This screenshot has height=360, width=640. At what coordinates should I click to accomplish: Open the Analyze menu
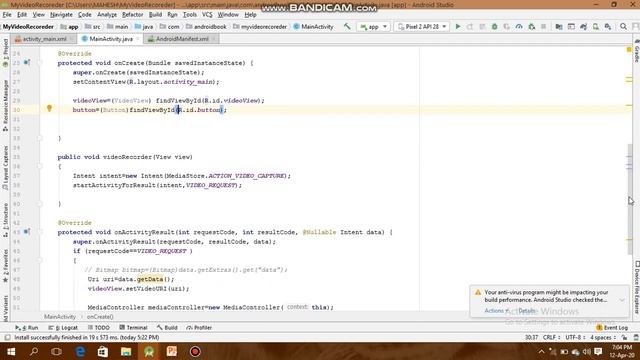107,14
